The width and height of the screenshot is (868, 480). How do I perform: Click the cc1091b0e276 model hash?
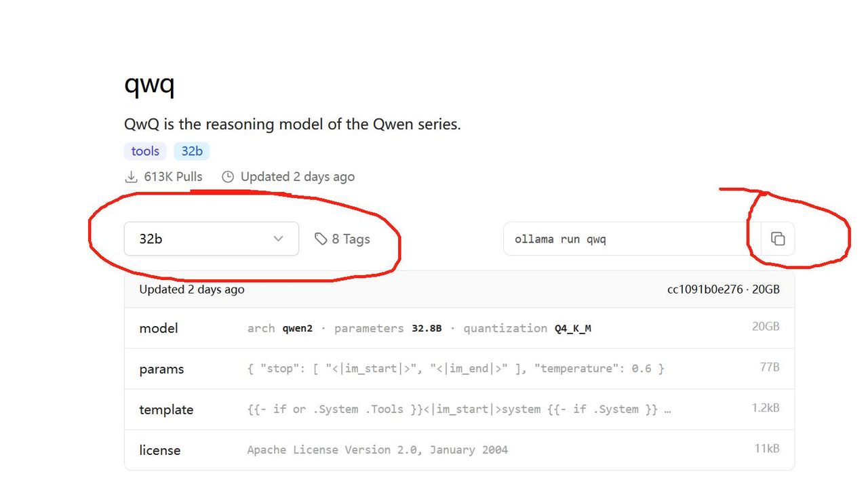point(705,289)
